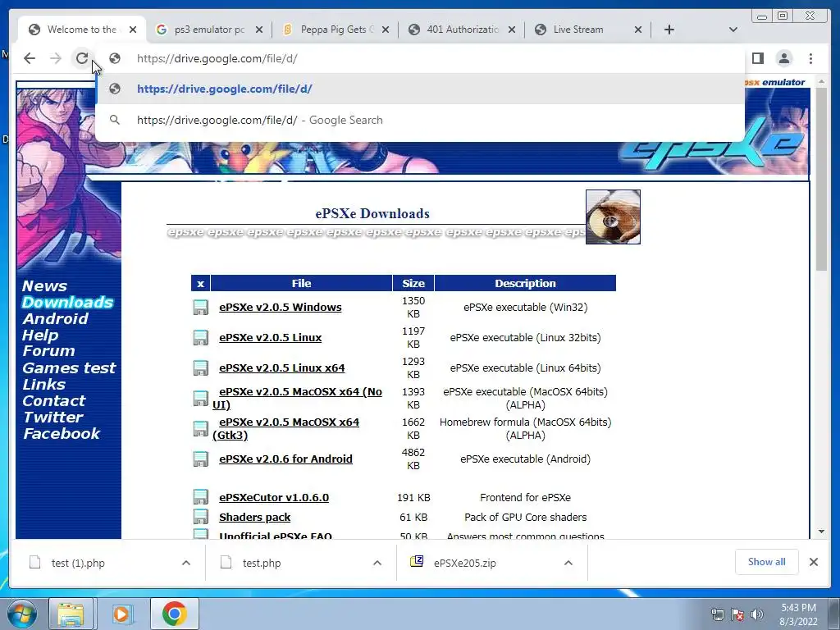Click the browser forward arrow
This screenshot has width=840, height=630.
[56, 58]
